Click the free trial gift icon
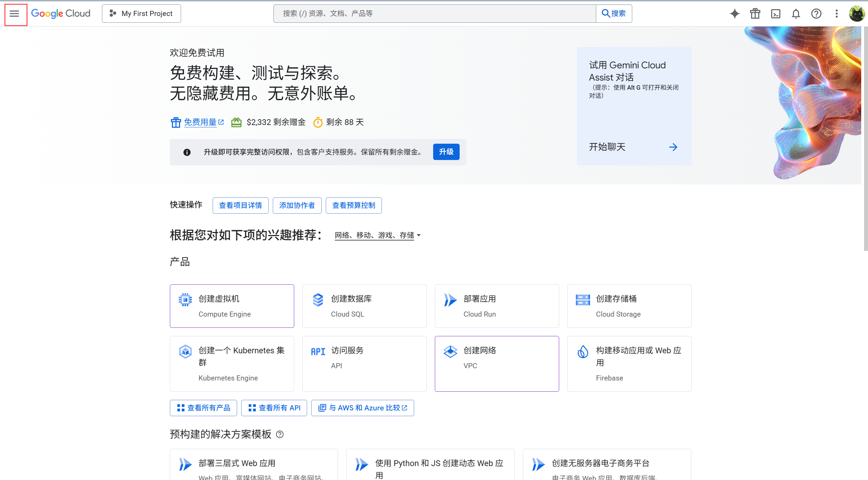 click(x=755, y=14)
